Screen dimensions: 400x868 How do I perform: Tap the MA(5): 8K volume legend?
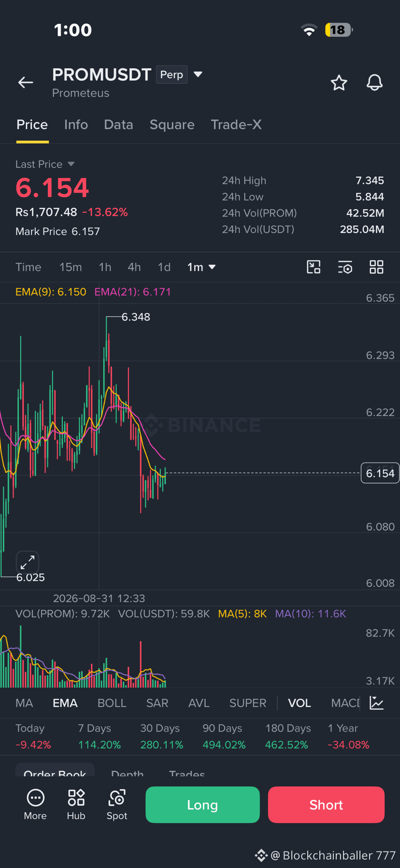pos(242,614)
